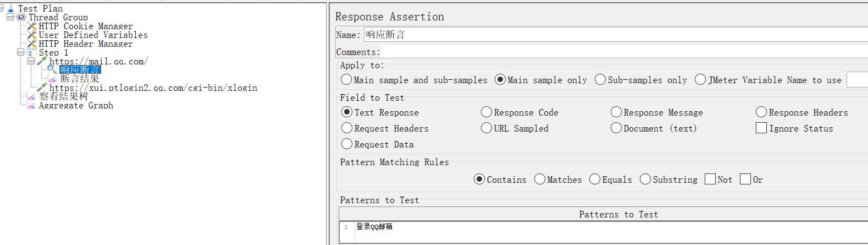Collapse the Step 1 tree node

[20, 52]
